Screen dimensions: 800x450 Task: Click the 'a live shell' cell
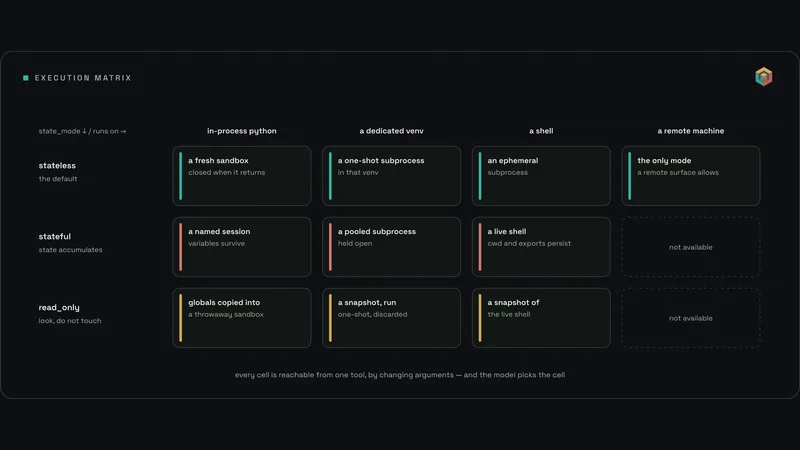tap(541, 247)
